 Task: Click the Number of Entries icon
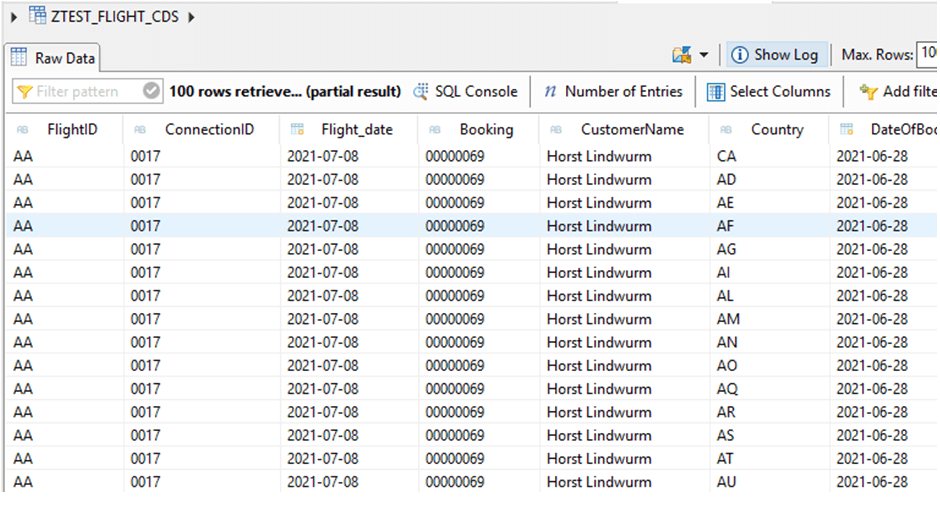[550, 91]
